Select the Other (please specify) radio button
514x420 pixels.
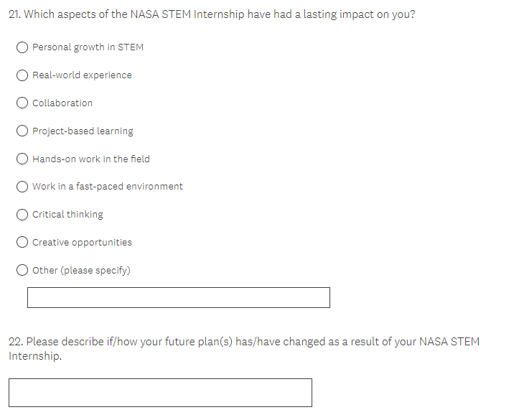click(23, 271)
